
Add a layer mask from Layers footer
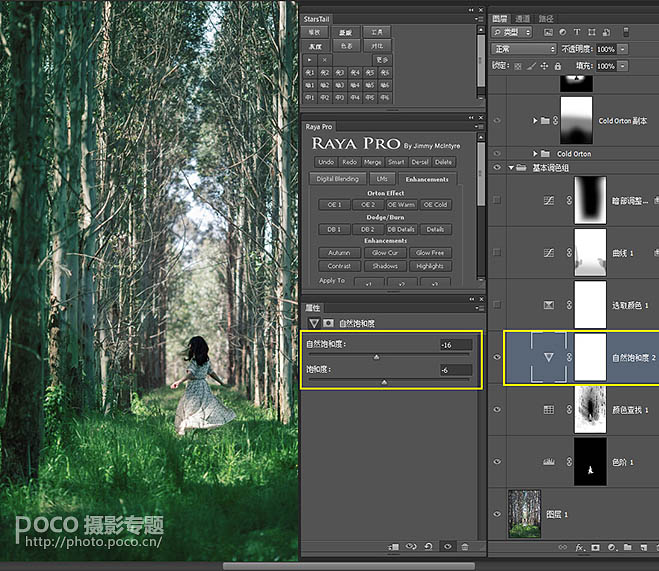pyautogui.click(x=596, y=547)
